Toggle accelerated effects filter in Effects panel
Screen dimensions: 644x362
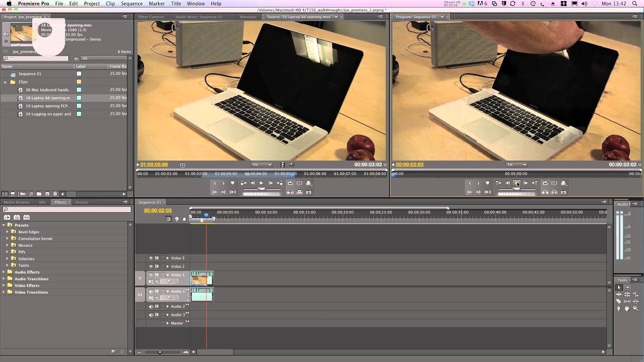coord(7,217)
